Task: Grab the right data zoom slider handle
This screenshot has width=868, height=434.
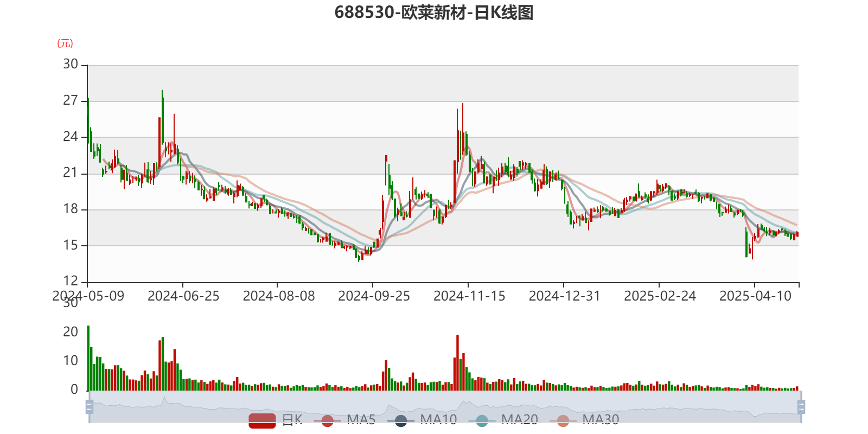Action: (801, 407)
